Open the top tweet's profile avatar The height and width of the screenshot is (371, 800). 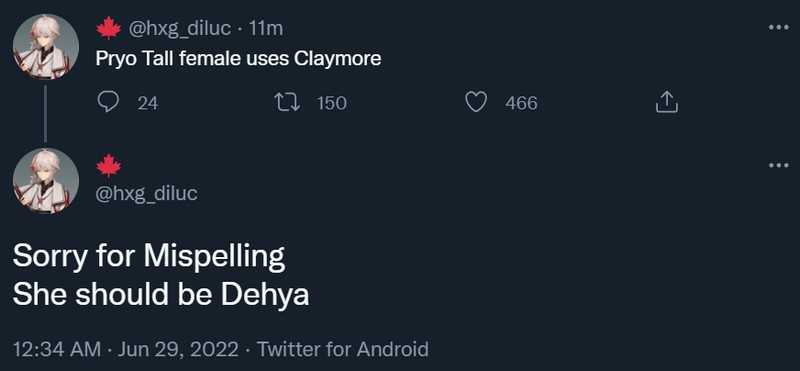pyautogui.click(x=46, y=46)
